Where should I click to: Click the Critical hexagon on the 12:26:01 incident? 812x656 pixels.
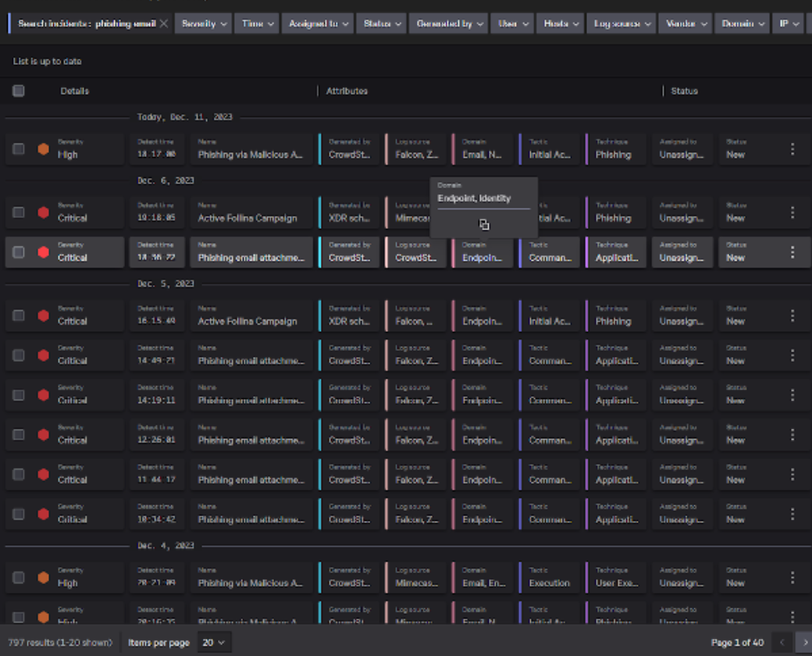pyautogui.click(x=43, y=434)
